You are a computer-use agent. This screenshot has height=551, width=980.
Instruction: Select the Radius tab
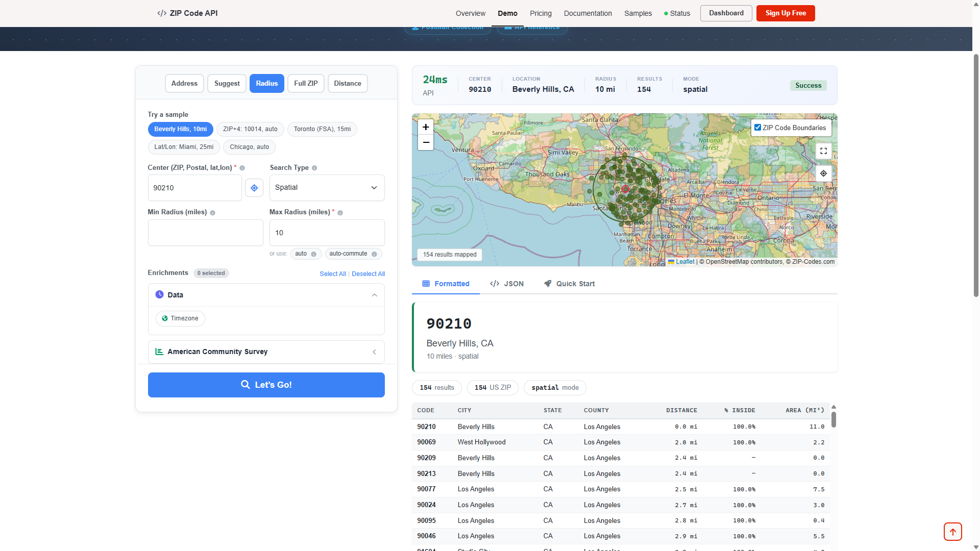pyautogui.click(x=266, y=84)
